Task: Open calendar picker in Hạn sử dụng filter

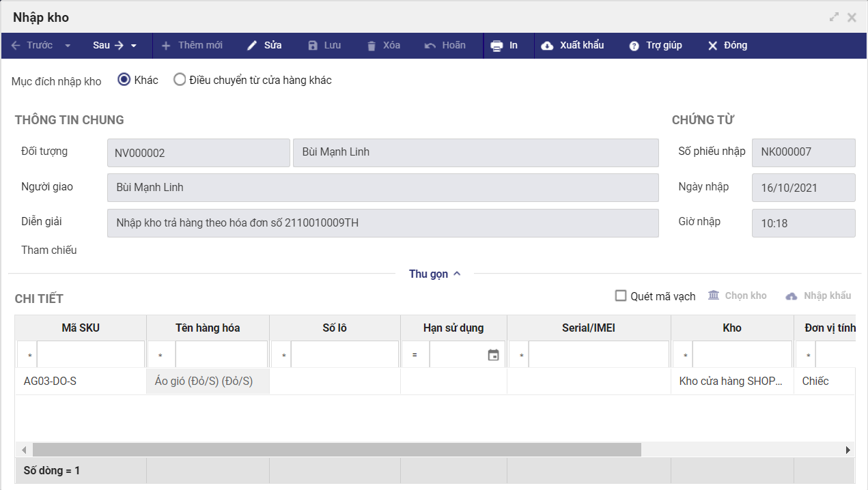Action: coord(493,355)
